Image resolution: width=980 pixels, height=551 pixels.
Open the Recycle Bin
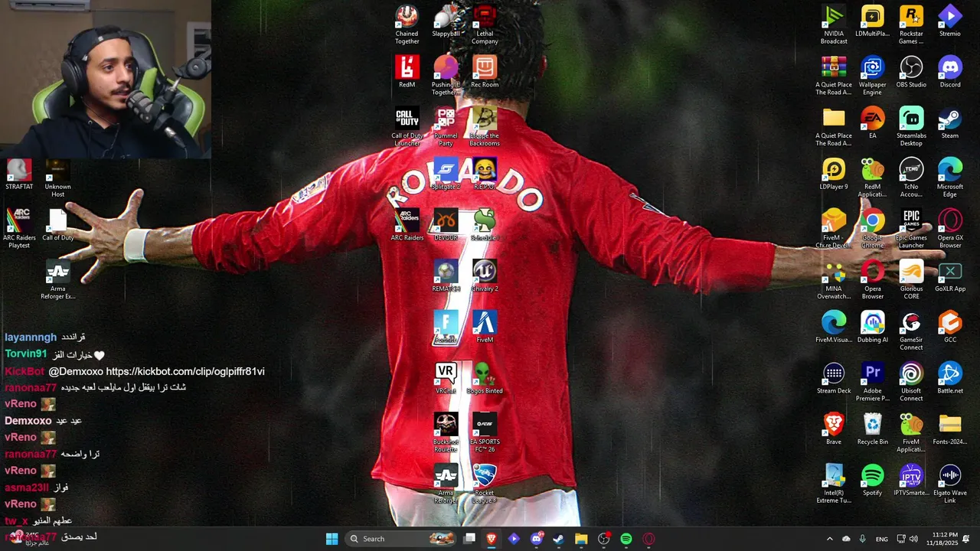pos(873,429)
